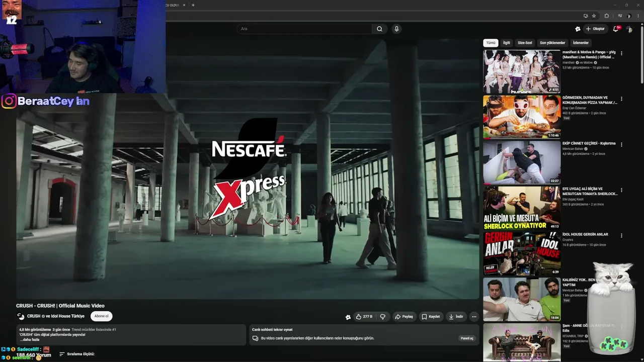Open the pizza challenge video thumbnail
The width and height of the screenshot is (644, 362).
[521, 117]
